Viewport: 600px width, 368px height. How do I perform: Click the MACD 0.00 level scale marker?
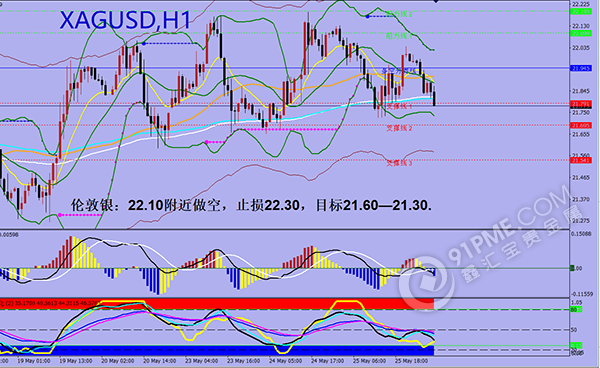[576, 269]
